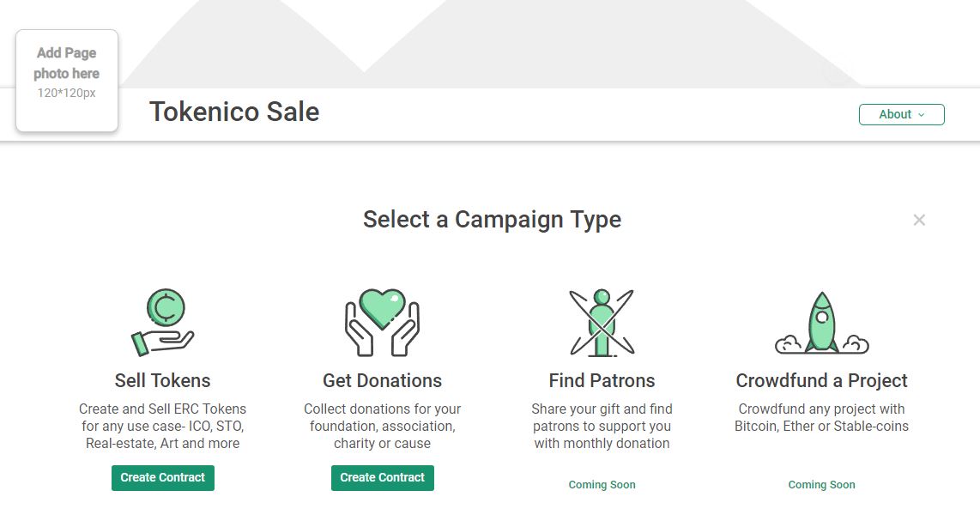Click the Select a Campaign Type heading
Screen dimensions: 980x515
[x=492, y=220]
